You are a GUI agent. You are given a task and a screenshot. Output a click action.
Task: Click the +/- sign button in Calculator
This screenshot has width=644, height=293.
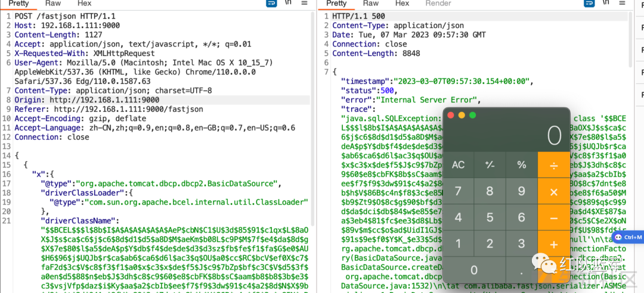[x=490, y=165]
